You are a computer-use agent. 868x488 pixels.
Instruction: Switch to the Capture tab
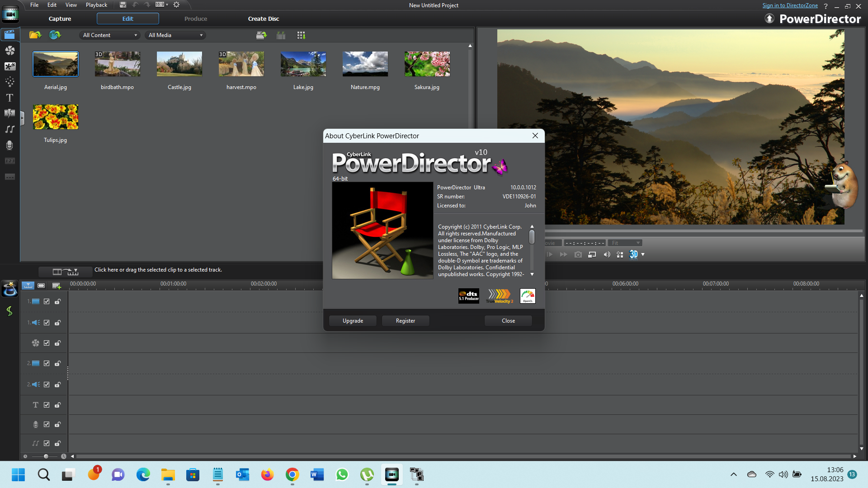point(60,19)
